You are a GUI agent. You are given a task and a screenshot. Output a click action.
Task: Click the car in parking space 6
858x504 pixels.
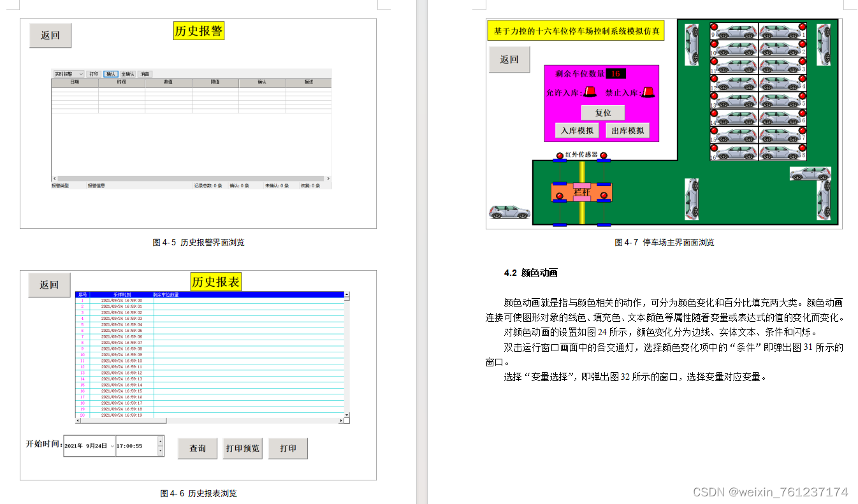tap(779, 117)
